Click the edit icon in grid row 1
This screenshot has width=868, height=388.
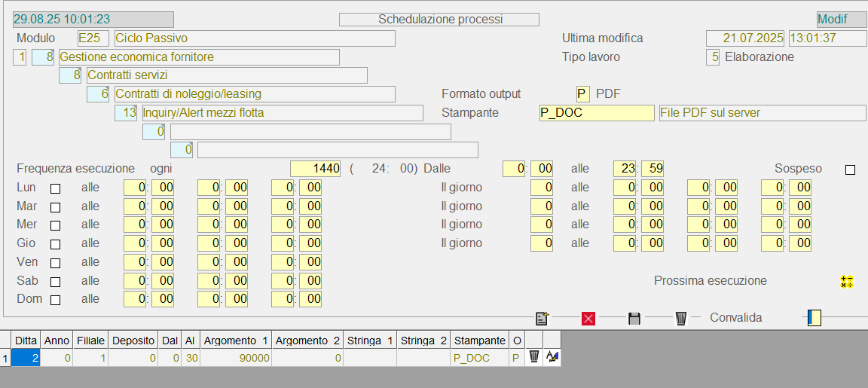point(552,357)
